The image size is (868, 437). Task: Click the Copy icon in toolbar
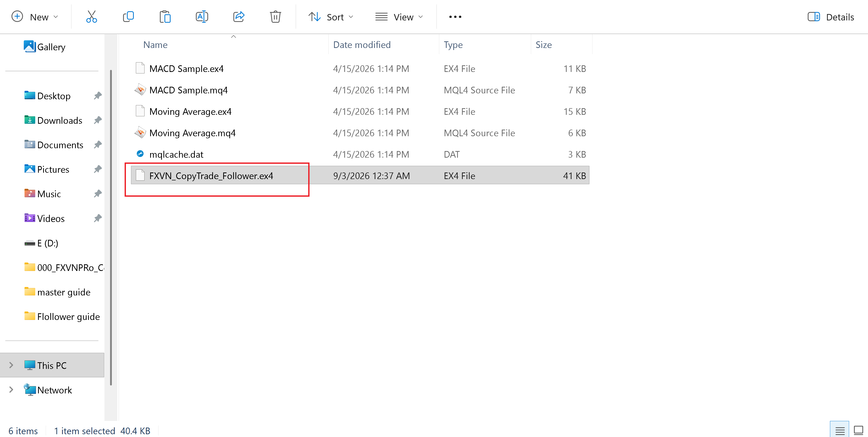tap(128, 17)
